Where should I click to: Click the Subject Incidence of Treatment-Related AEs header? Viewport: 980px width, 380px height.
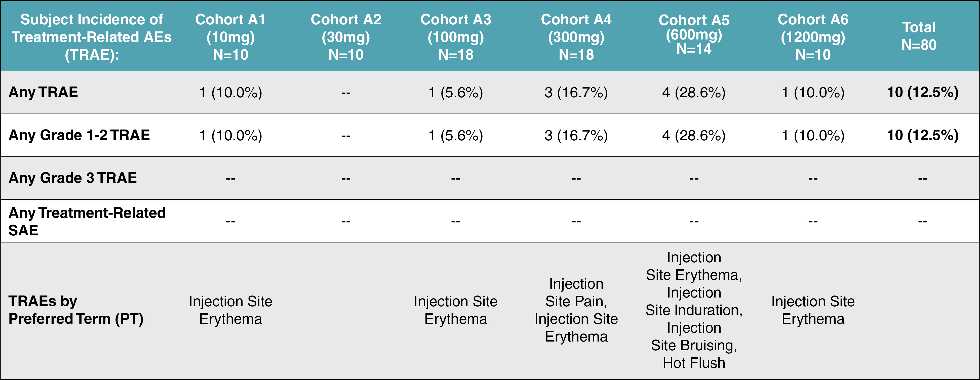tap(91, 37)
